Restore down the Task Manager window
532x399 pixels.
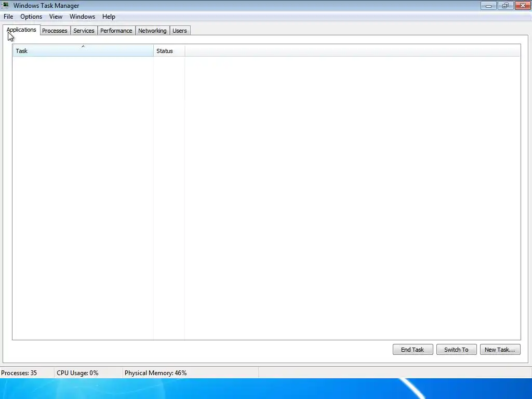pyautogui.click(x=506, y=5)
